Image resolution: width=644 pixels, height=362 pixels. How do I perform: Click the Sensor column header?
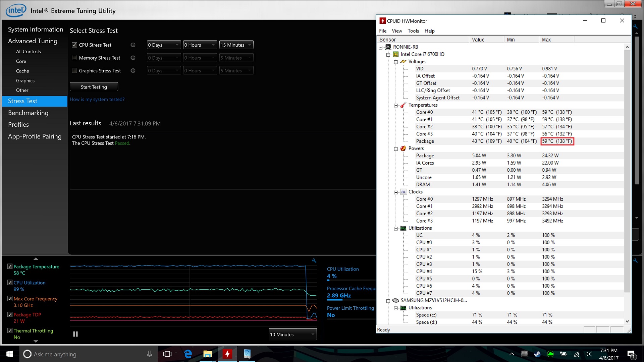tap(423, 40)
